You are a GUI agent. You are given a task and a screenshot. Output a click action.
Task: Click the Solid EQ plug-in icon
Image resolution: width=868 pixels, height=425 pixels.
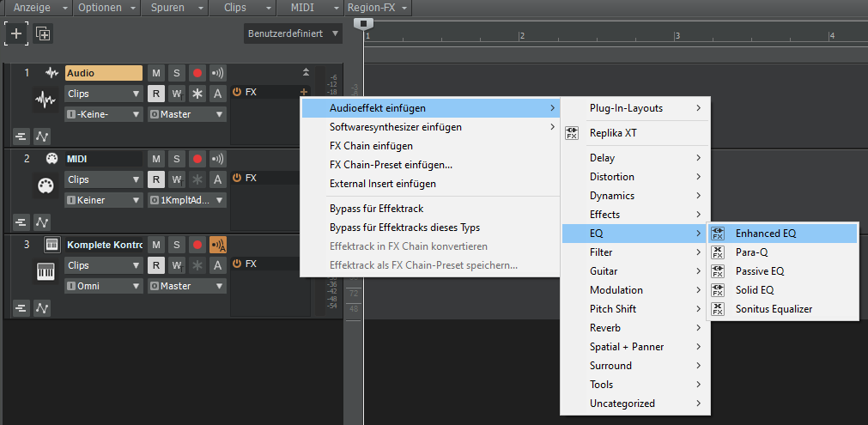pyautogui.click(x=718, y=290)
